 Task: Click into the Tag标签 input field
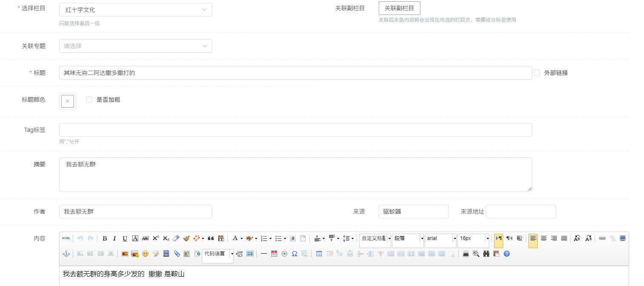point(295,130)
